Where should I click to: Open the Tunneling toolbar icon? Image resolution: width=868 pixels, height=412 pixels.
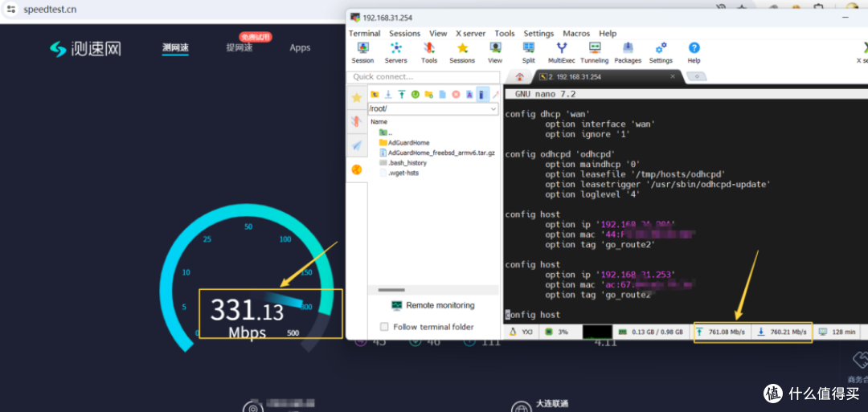point(595,53)
